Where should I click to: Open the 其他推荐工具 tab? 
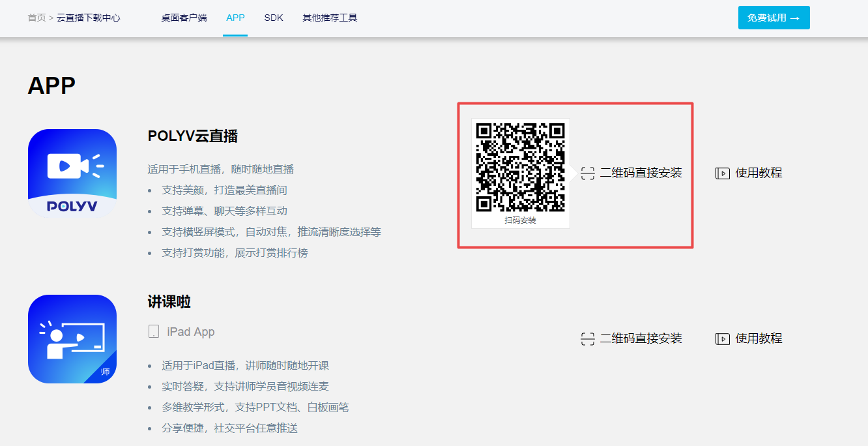tap(330, 18)
